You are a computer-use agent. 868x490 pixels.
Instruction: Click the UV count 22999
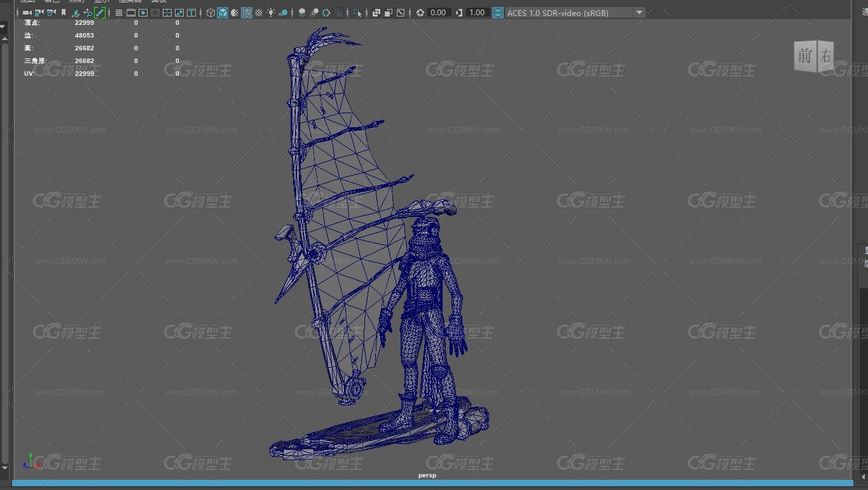(85, 74)
